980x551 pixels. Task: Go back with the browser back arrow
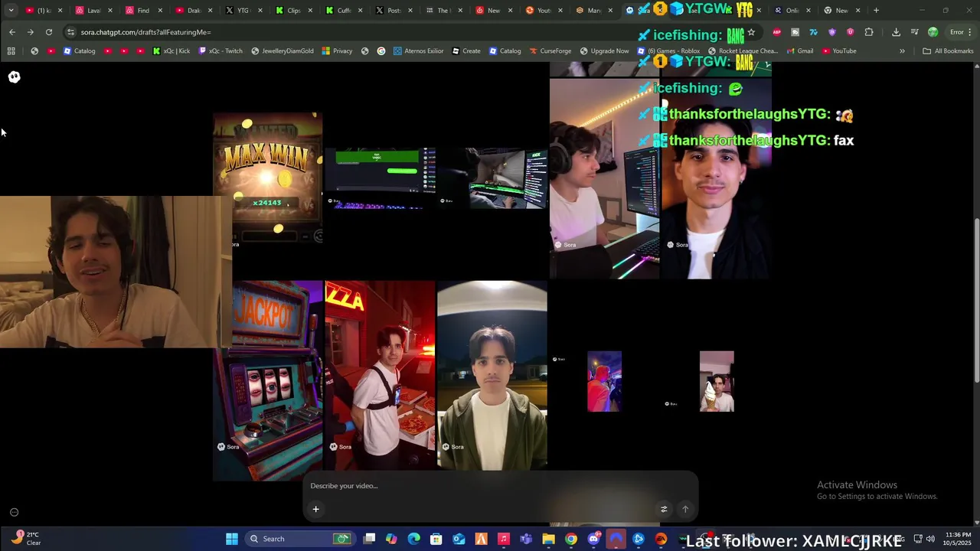click(x=12, y=32)
